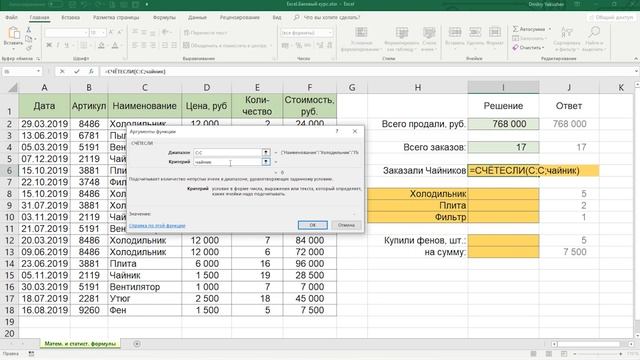Click the align right icon
Viewport: 640px width, 360px height.
[153, 45]
